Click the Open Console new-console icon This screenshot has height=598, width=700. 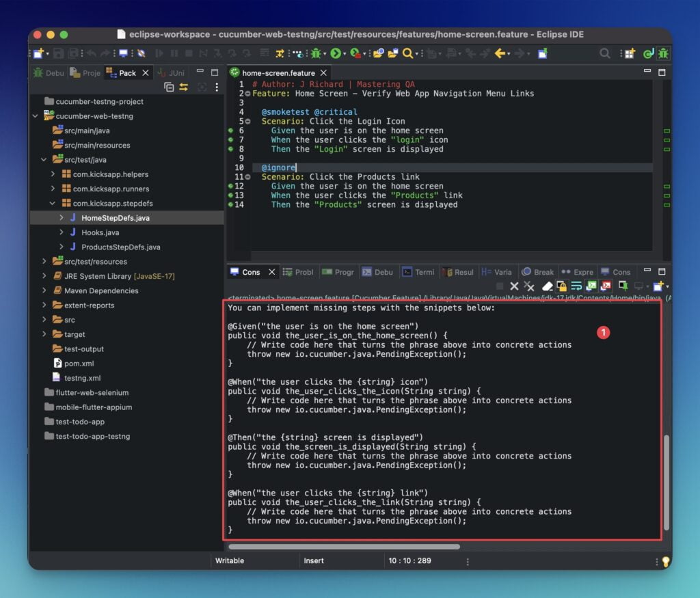[x=658, y=286]
